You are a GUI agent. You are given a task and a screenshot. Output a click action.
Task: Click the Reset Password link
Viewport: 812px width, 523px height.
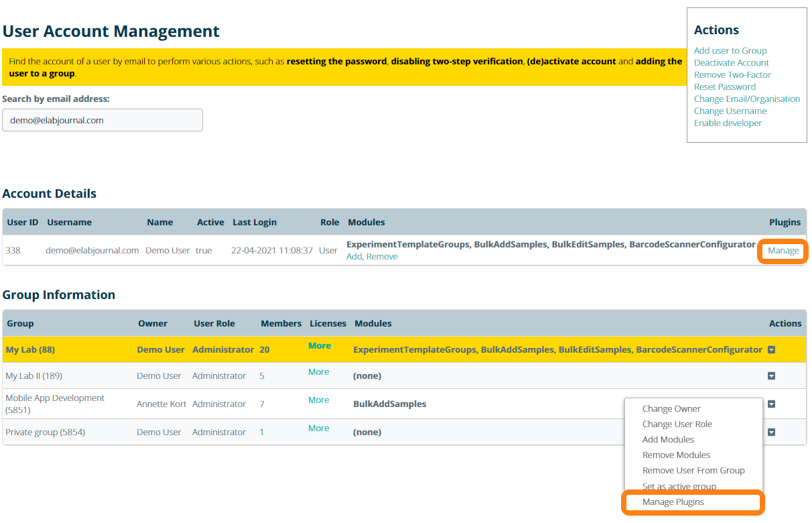click(724, 87)
